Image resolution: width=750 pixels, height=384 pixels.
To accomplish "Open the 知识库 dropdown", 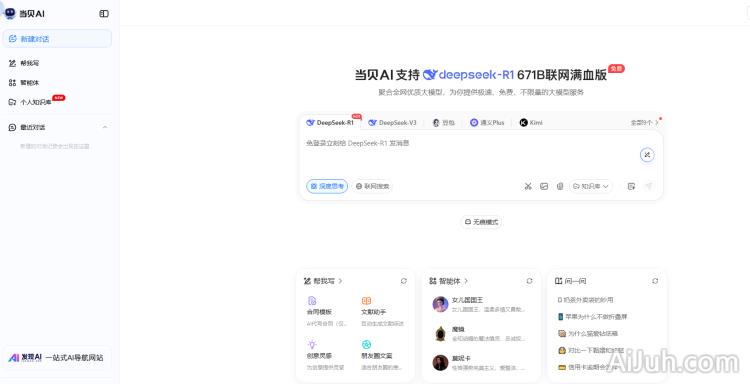I will [591, 186].
